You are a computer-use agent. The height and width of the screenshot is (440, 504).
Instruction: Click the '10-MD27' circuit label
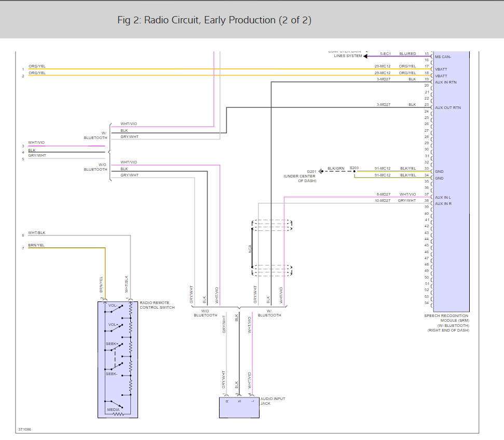383,201
